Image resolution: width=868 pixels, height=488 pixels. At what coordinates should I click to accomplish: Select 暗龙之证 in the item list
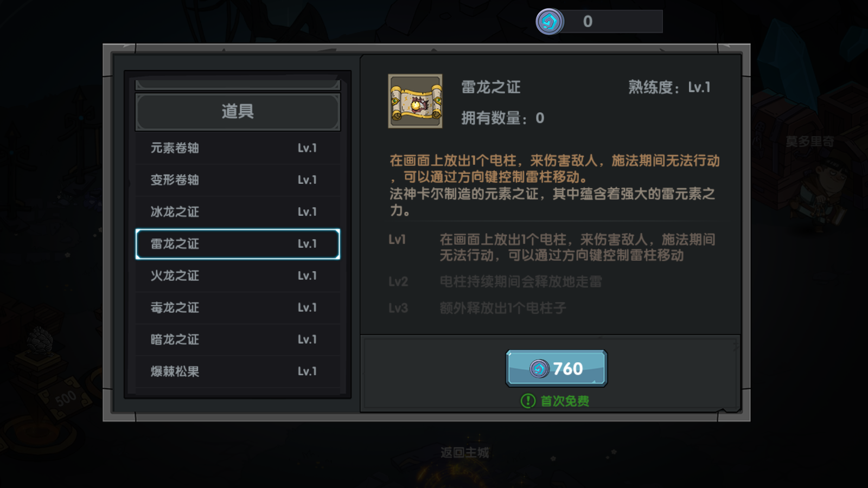coord(238,340)
